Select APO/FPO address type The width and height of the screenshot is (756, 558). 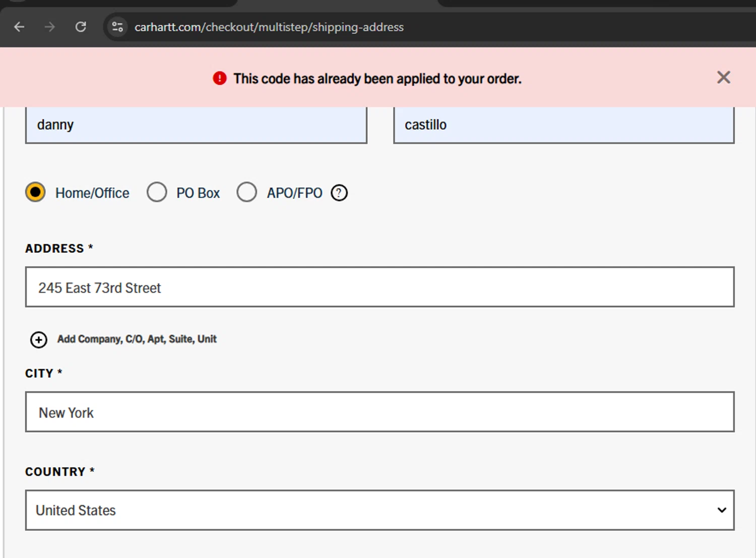tap(247, 192)
